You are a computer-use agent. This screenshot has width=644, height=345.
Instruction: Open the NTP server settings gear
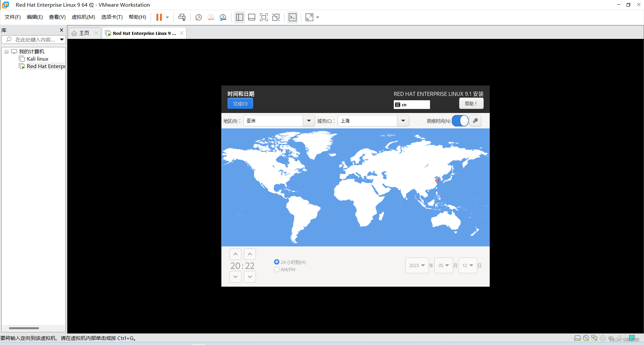[475, 121]
